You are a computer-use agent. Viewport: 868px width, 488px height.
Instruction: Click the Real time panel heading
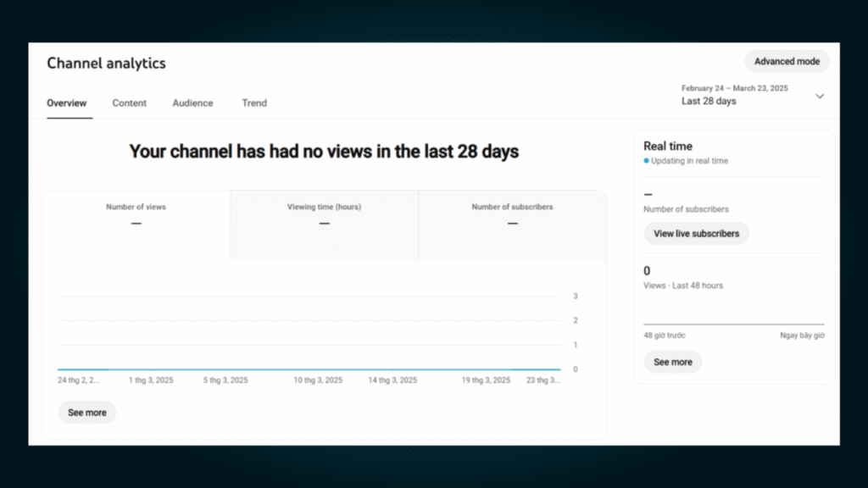coord(668,146)
